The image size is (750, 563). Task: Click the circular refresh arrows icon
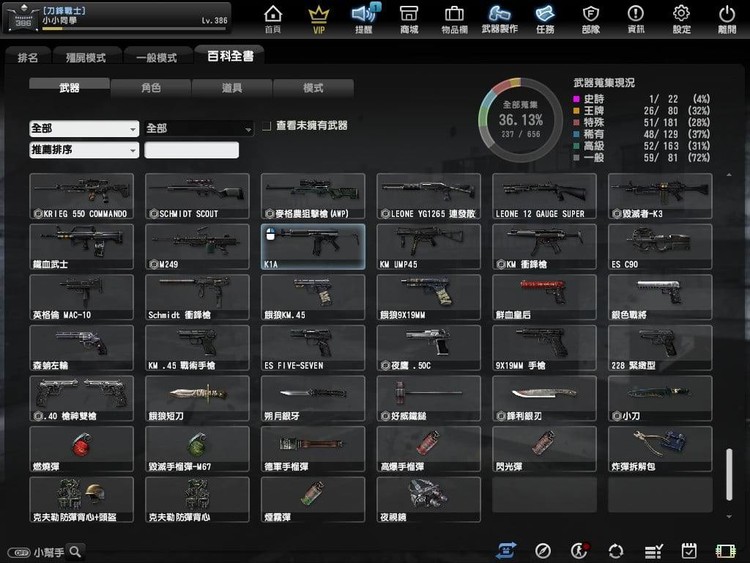[x=616, y=551]
